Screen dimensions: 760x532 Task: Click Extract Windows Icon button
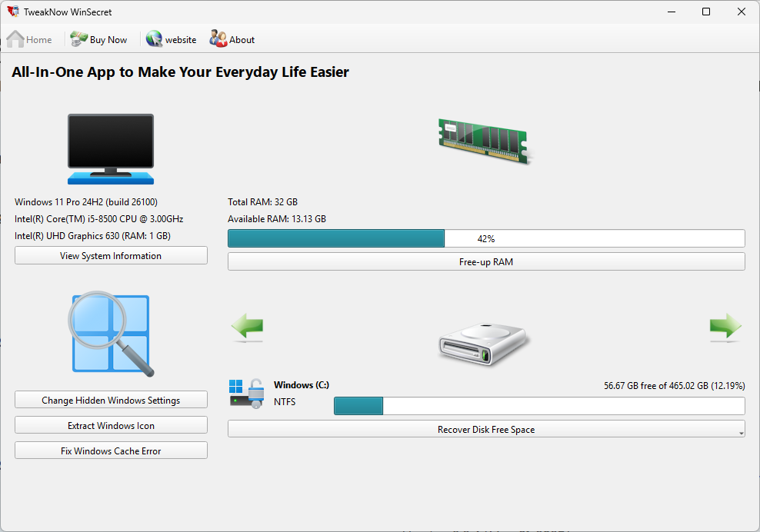coord(111,425)
